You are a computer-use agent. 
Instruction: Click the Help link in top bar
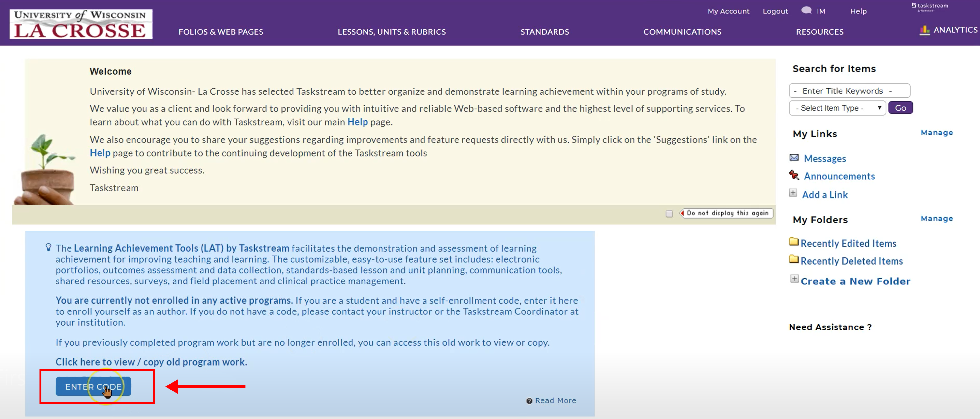[x=858, y=11]
